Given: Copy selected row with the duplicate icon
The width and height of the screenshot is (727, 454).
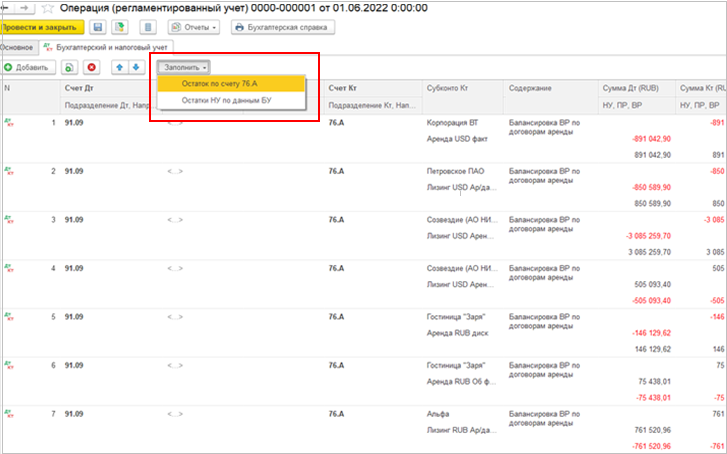Looking at the screenshot, I should pyautogui.click(x=69, y=68).
